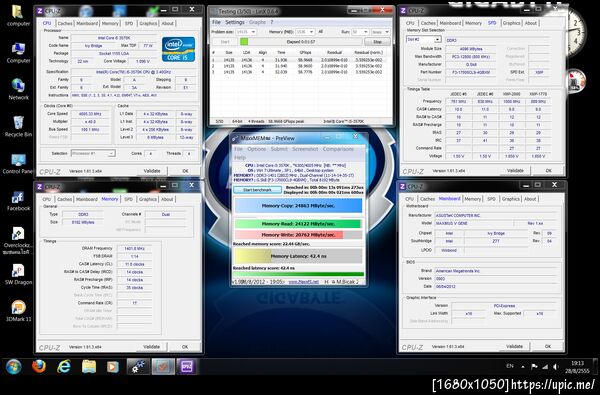Click the Intel Core i5 logo in CPU-Z
The image size is (600, 395).
(178, 49)
